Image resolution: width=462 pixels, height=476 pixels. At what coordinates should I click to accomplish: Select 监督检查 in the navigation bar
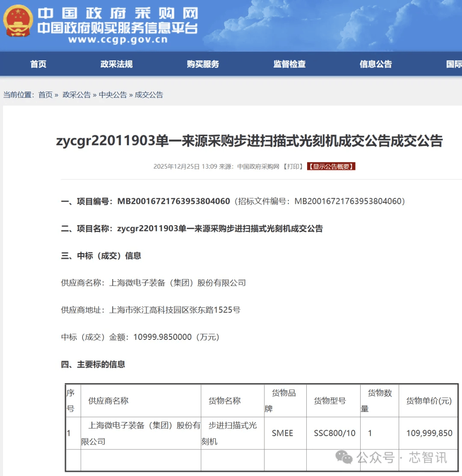coord(290,64)
